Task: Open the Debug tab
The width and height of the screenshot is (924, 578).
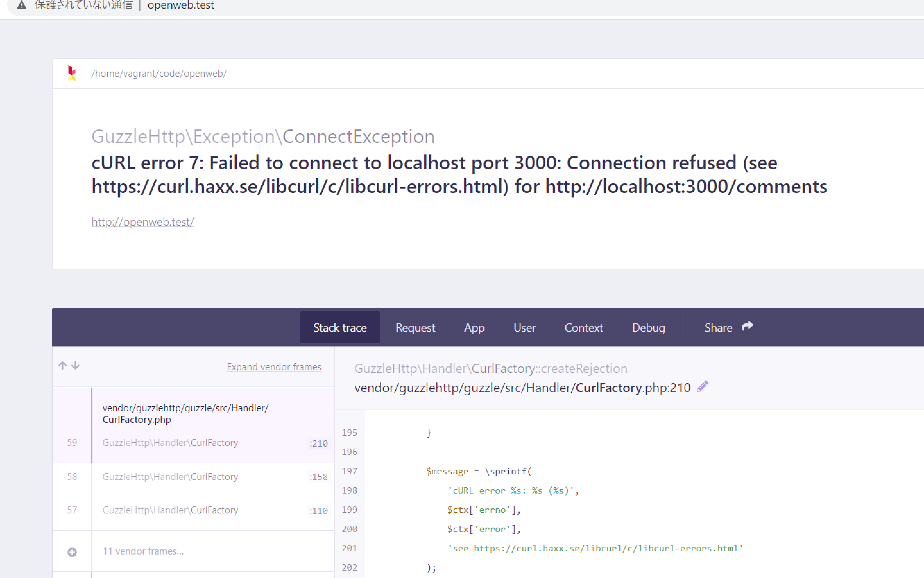Action: (648, 327)
